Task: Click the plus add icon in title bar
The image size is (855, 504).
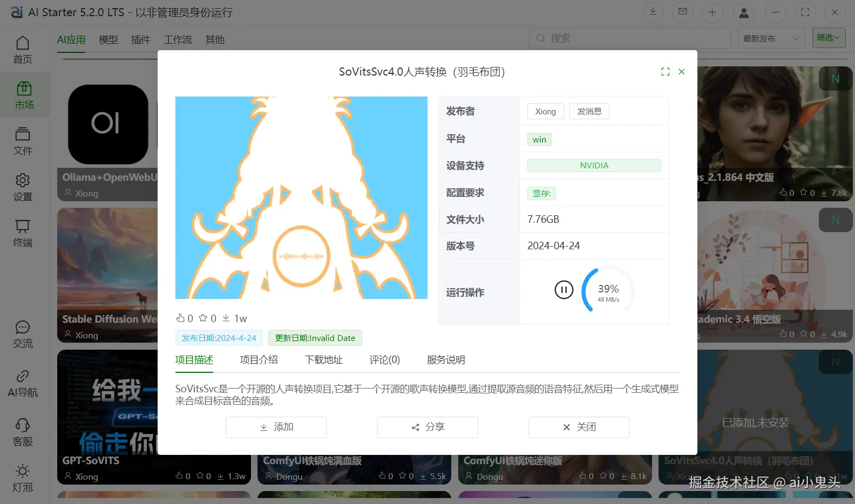Action: pos(712,12)
